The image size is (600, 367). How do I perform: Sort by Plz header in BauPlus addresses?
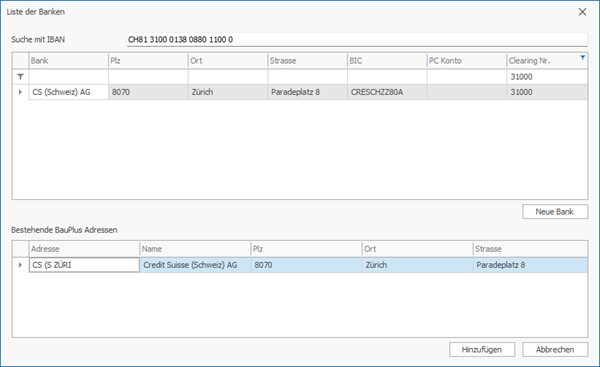306,249
